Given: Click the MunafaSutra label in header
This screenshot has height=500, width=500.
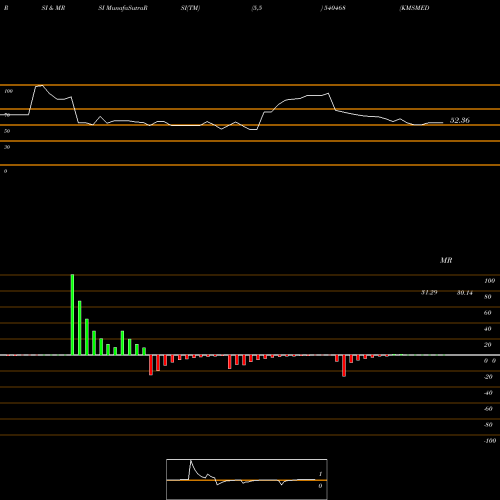Looking at the screenshot, I should pos(125,8).
